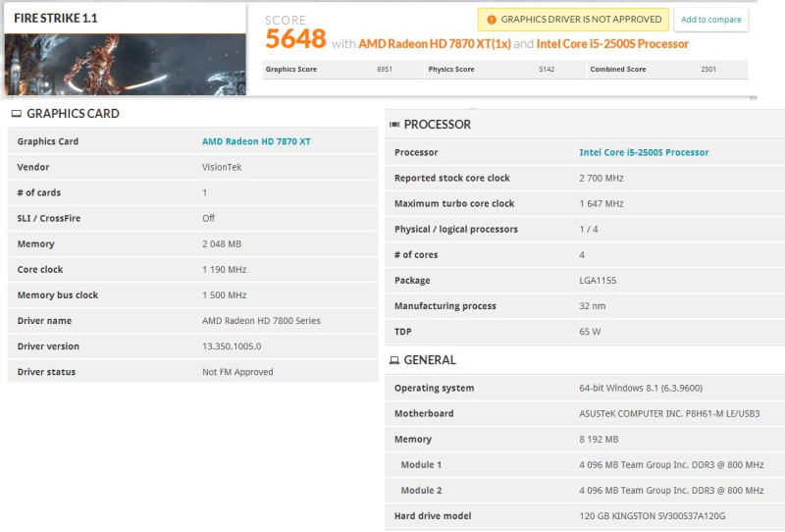785x532 pixels.
Task: Click the # of cards label
Action: 39,192
